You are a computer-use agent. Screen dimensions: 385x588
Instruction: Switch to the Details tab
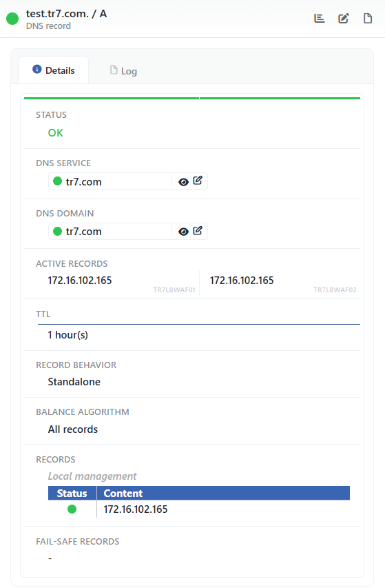(54, 70)
